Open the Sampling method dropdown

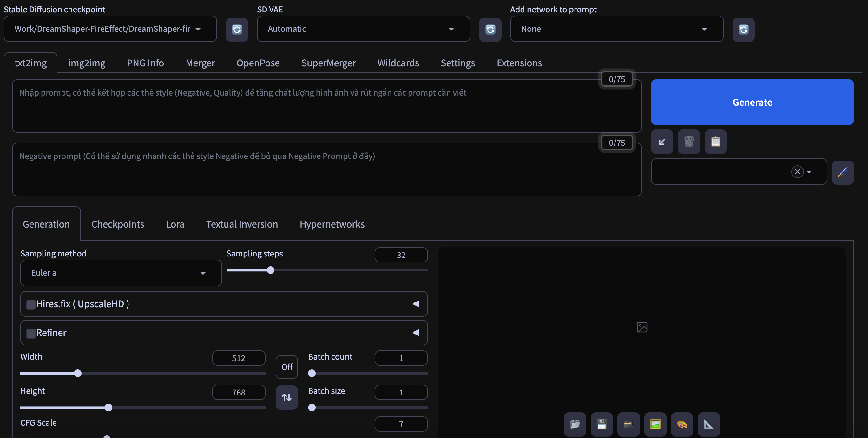121,273
